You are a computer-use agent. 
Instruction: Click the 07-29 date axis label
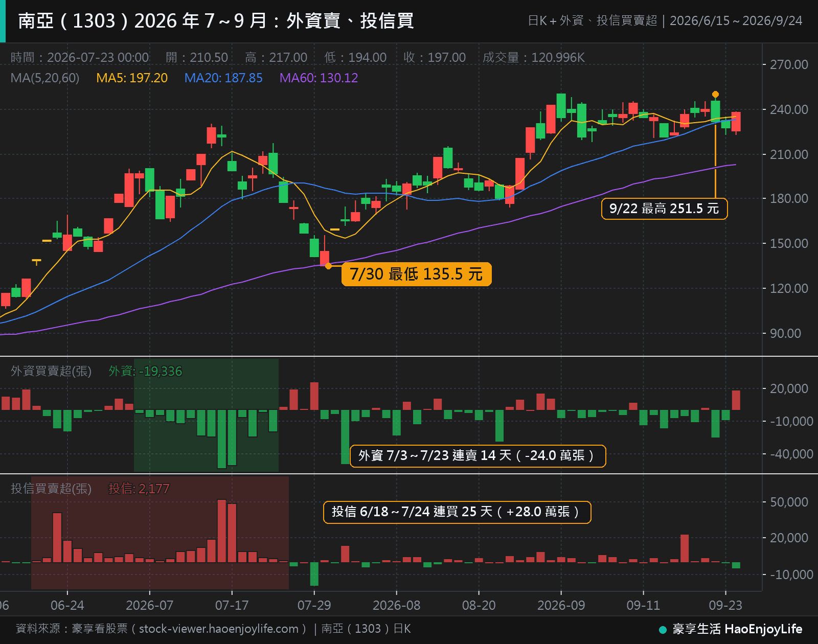pyautogui.click(x=314, y=606)
